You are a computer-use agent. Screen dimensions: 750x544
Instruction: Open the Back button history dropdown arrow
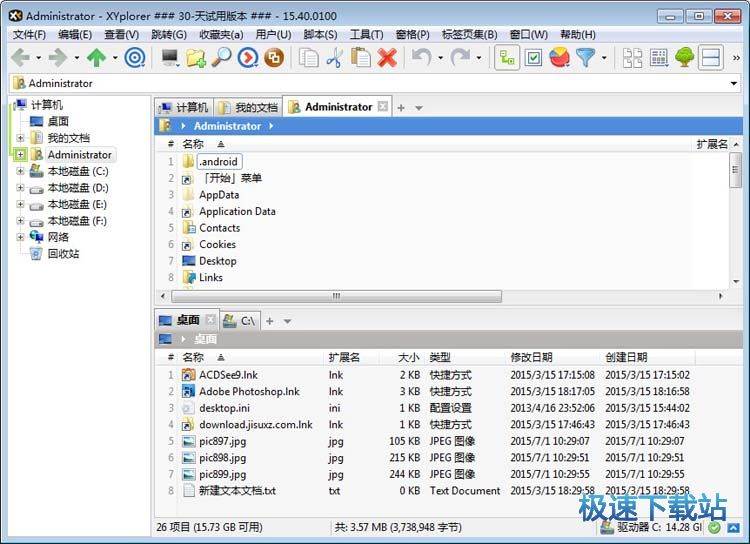(x=37, y=58)
